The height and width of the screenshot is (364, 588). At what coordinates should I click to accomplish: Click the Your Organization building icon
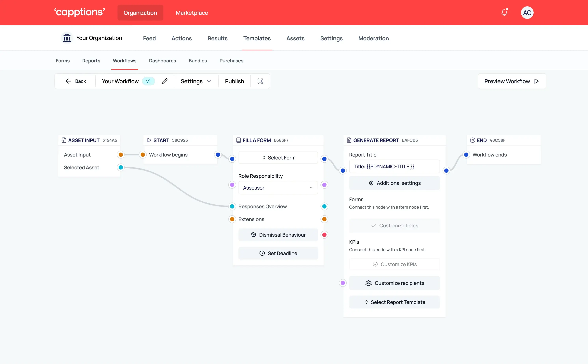tap(67, 38)
